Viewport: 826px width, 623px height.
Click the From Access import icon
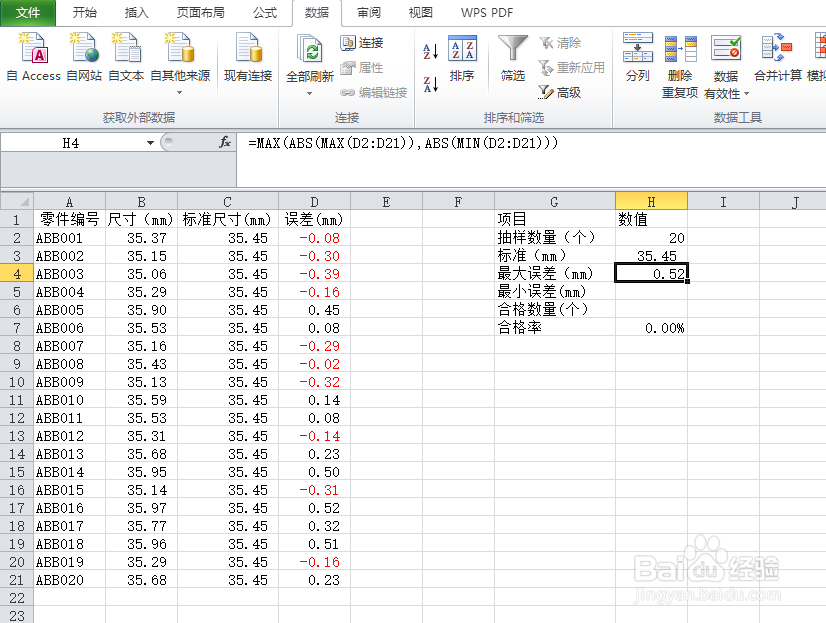pos(34,56)
